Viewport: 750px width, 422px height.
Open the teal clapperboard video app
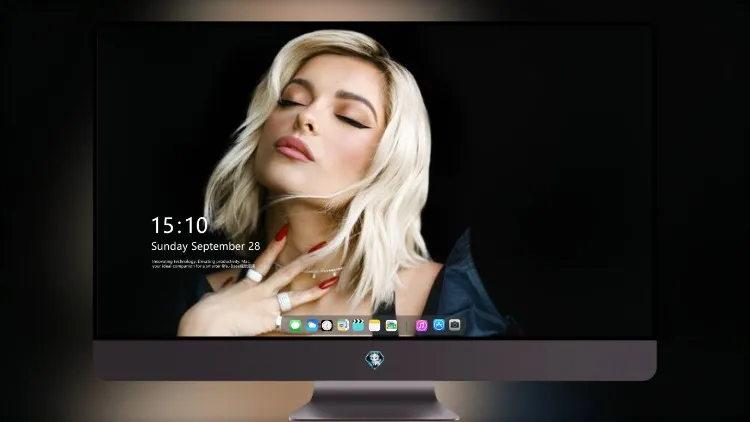pos(358,326)
